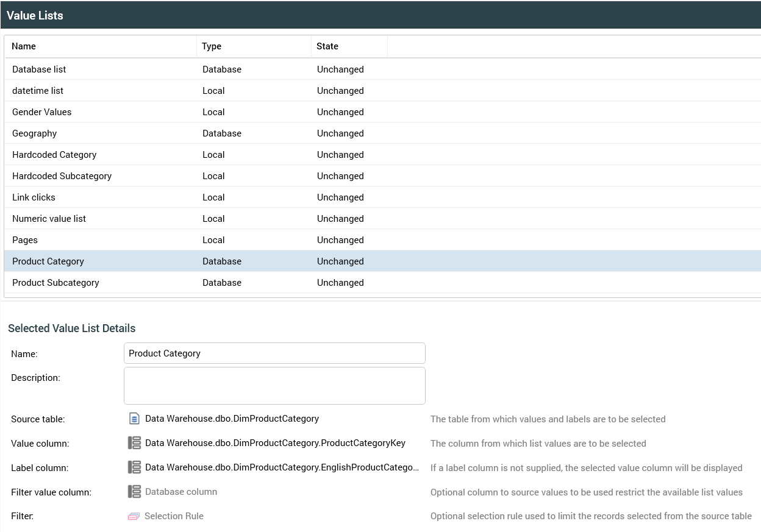
Task: Sort the list by the Type column header
Action: click(x=211, y=46)
